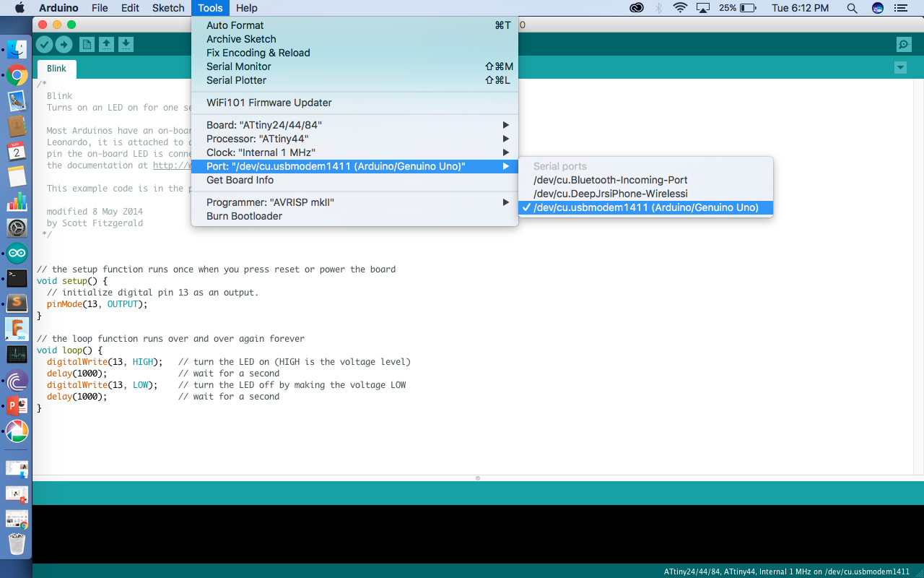
Task: Open the Edit menu
Action: (130, 8)
